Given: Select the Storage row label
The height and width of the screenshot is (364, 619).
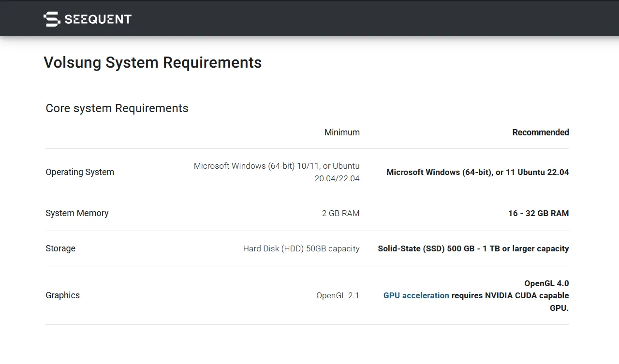Looking at the screenshot, I should pos(60,248).
